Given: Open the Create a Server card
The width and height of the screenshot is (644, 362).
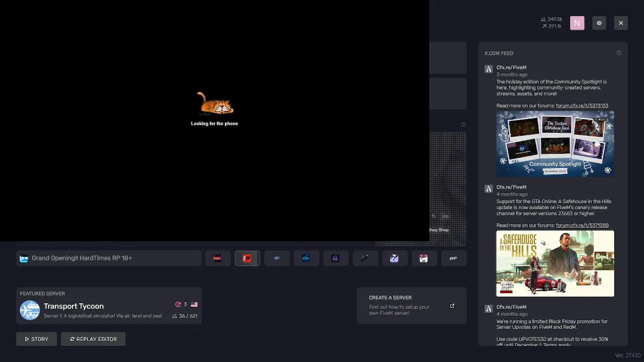Looking at the screenshot, I should [412, 306].
